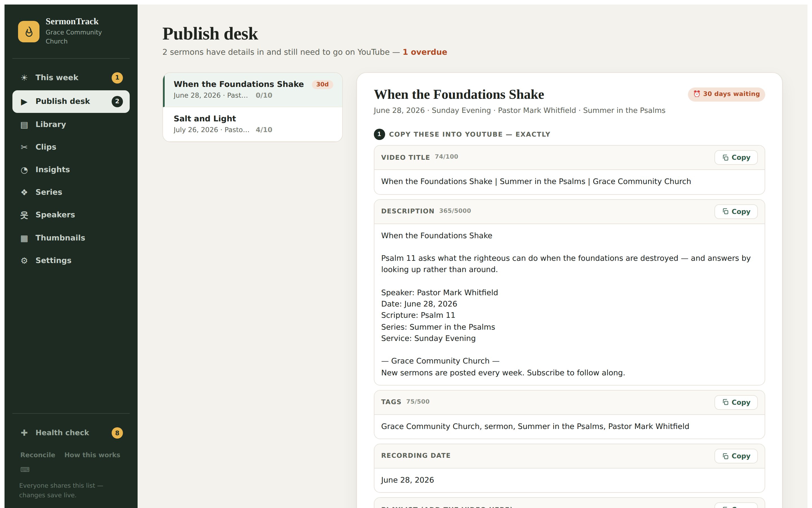Click the plus icon beside Health check
Screen dimensions: 812x508
tap(24, 432)
